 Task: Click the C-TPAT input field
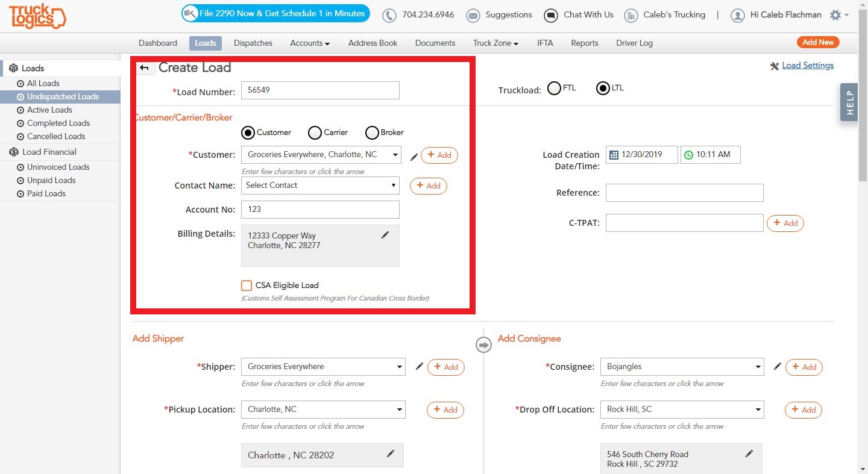coord(685,223)
